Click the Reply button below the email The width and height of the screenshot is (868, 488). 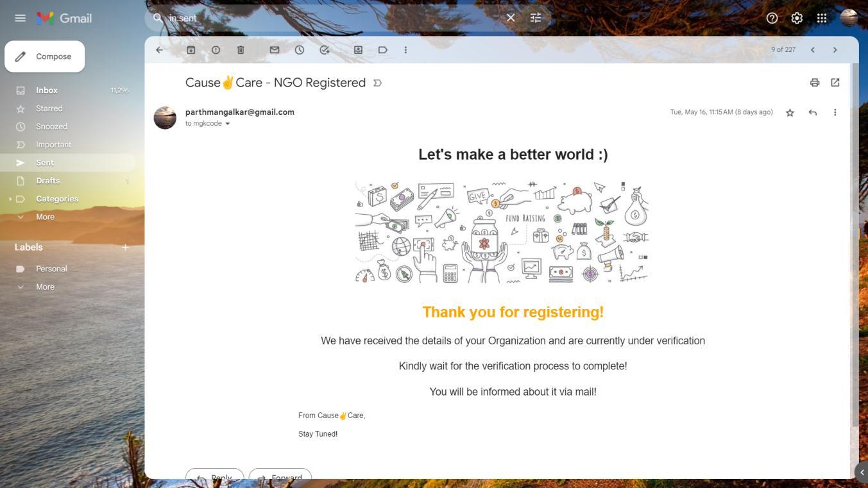[x=214, y=475]
